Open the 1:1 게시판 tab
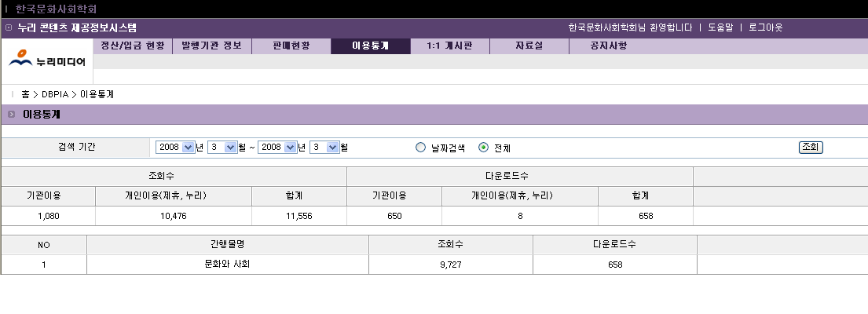Viewport: 868px width, 314px height. 449,46
